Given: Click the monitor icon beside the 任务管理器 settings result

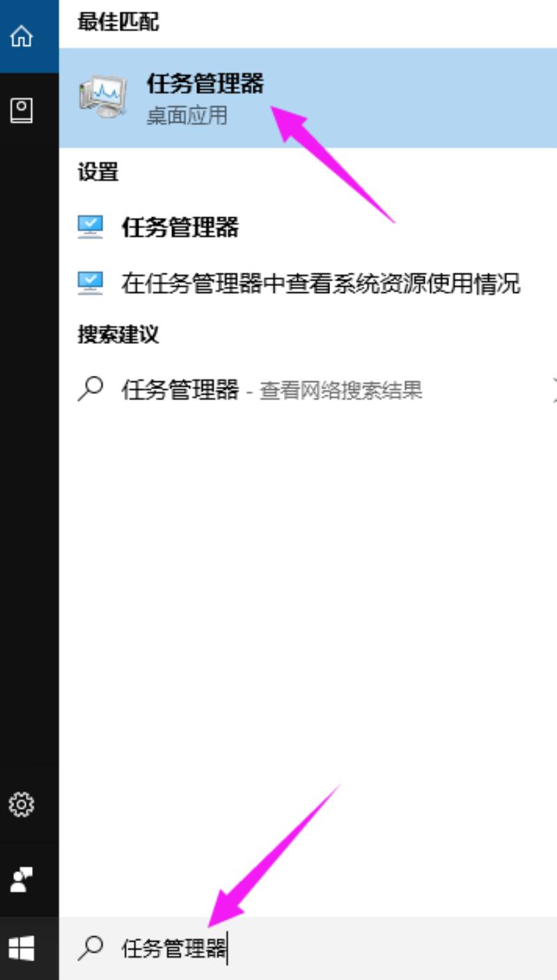Looking at the screenshot, I should click(91, 227).
